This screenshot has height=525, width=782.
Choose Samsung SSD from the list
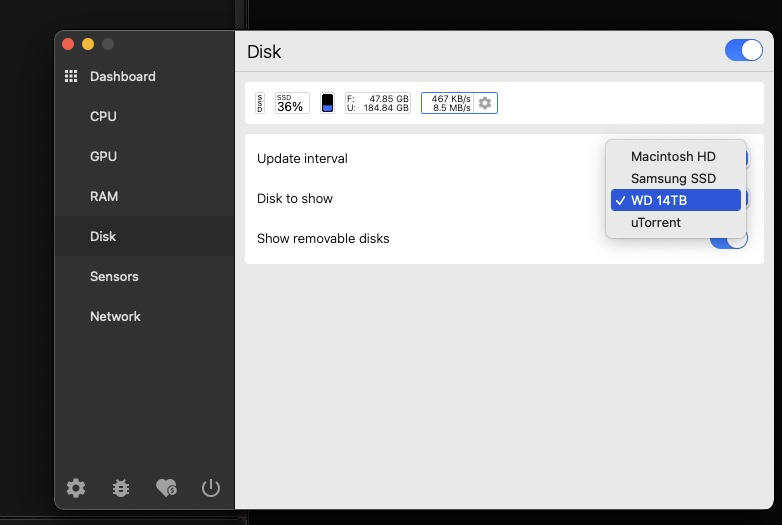point(676,178)
